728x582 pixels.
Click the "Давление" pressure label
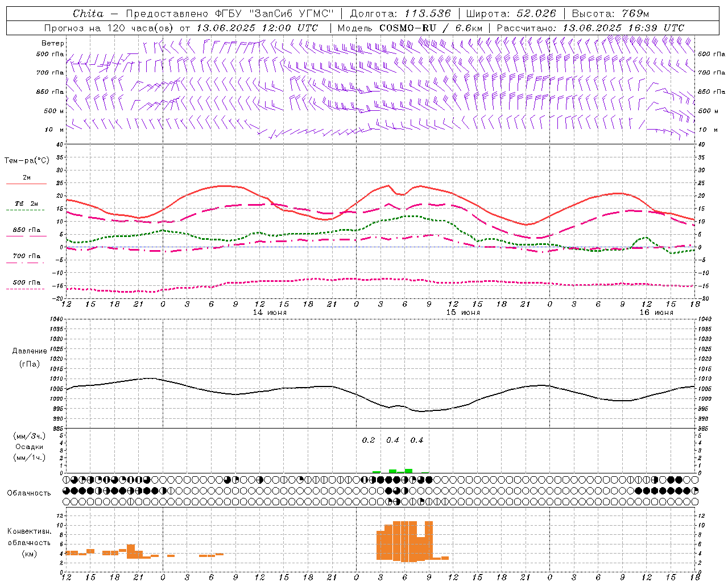coord(30,351)
